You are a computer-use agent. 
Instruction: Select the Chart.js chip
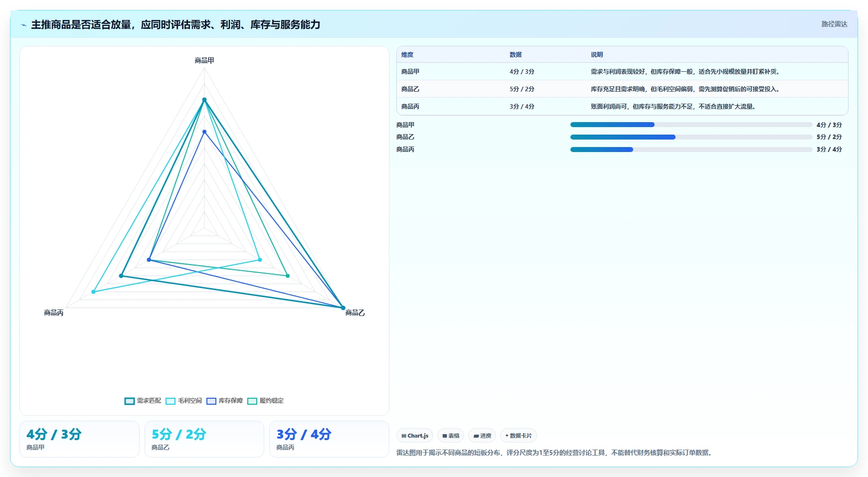[x=415, y=436]
